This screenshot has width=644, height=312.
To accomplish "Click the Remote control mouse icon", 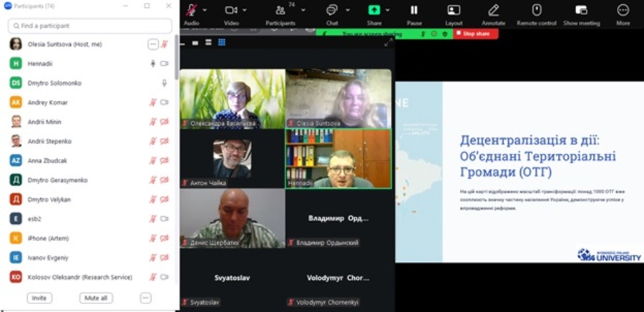I will click(x=537, y=10).
